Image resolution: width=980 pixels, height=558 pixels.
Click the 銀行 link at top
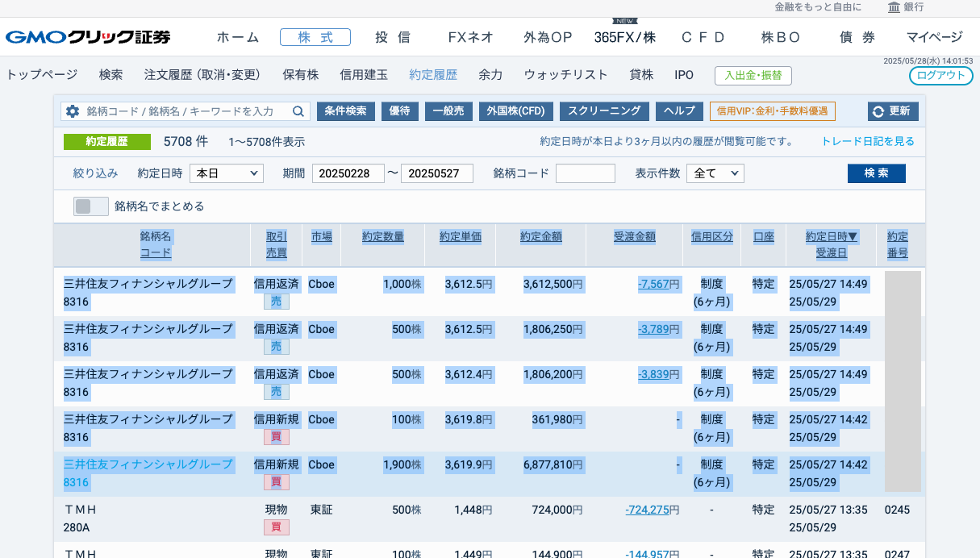click(x=914, y=7)
